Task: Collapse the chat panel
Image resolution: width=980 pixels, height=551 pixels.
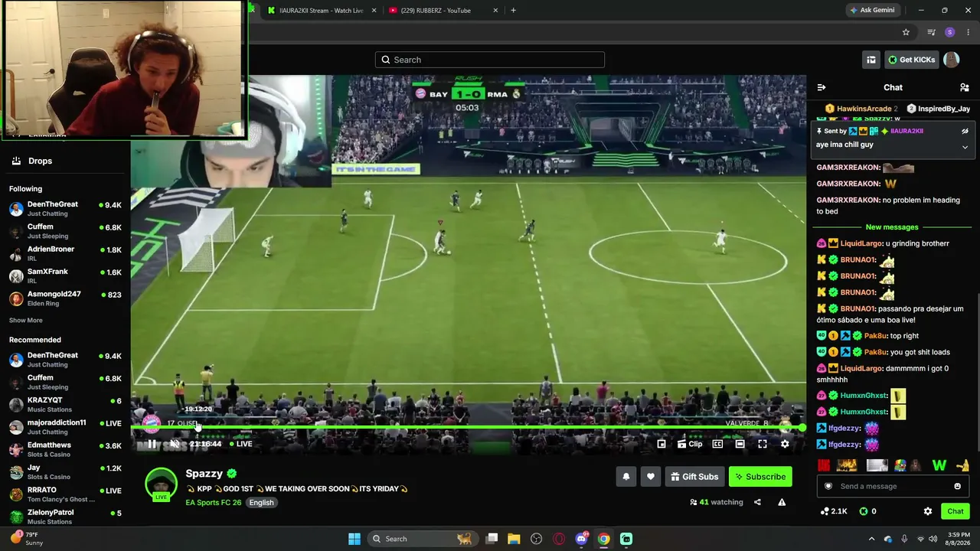Action: click(x=822, y=87)
